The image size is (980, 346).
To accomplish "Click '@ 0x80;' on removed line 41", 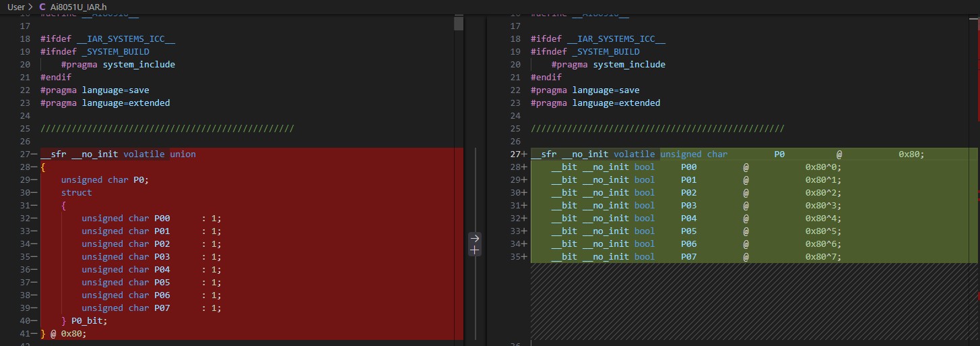I will coord(69,334).
